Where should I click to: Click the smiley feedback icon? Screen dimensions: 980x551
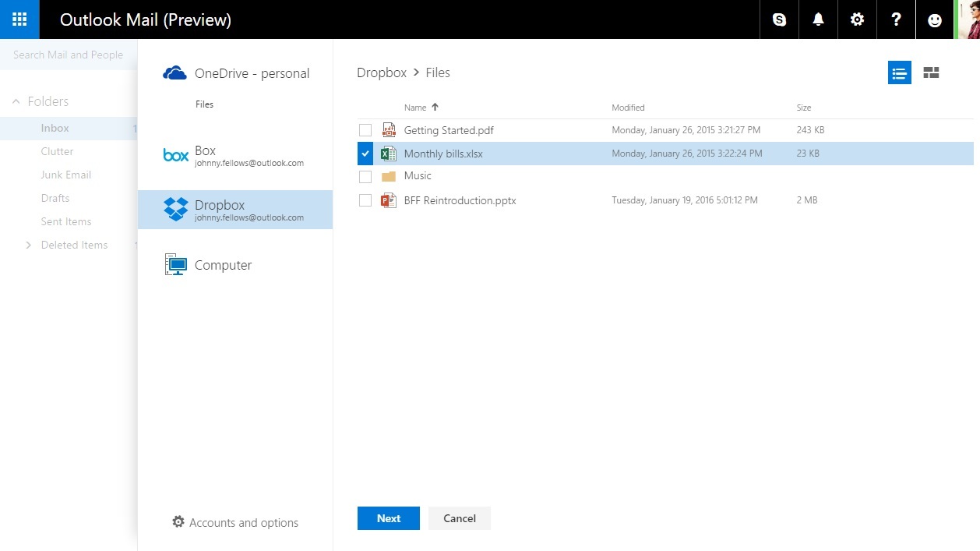pos(935,19)
